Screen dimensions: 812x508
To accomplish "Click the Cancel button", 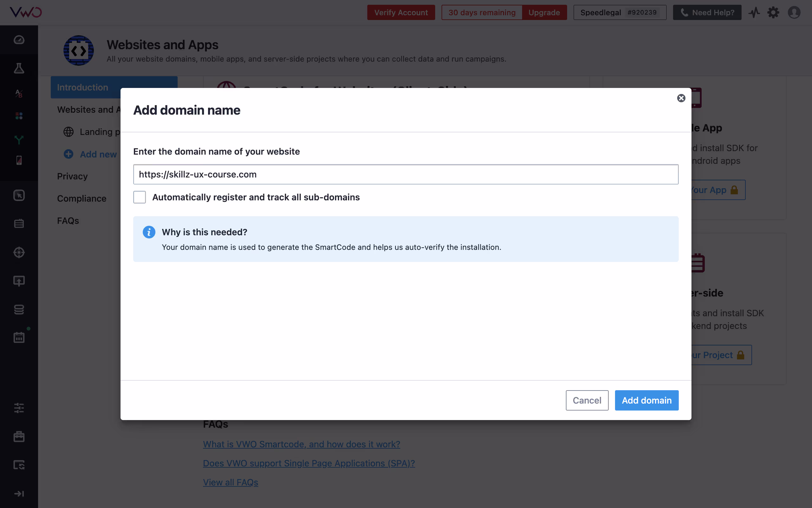I will click(587, 400).
